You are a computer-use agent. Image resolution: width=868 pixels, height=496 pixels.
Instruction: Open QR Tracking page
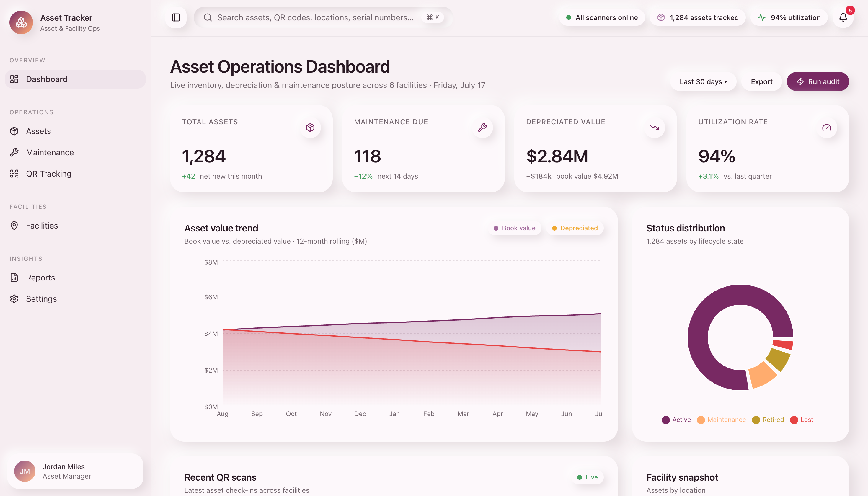coord(75,174)
